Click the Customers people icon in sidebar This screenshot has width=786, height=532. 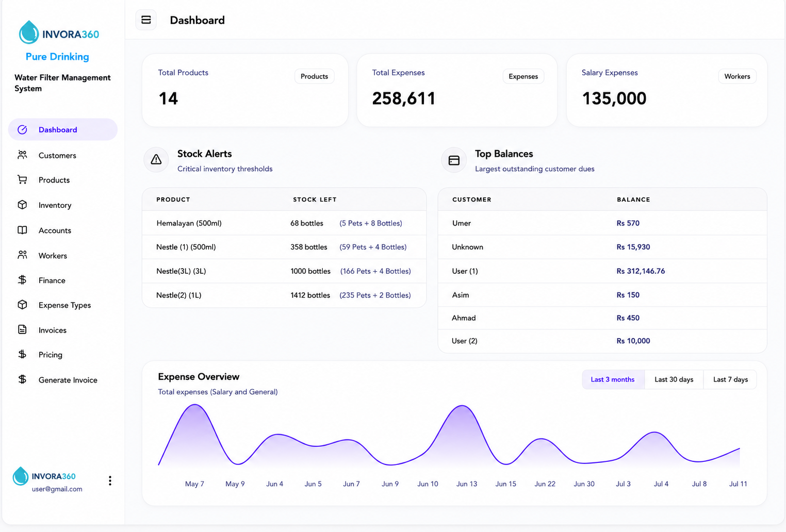pos(22,155)
